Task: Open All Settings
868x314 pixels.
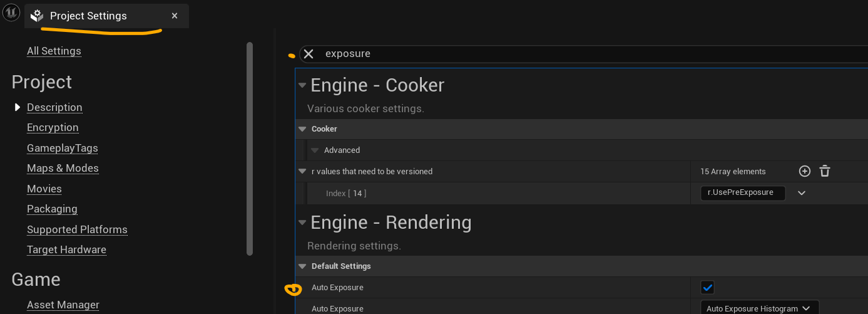Action: (x=54, y=51)
